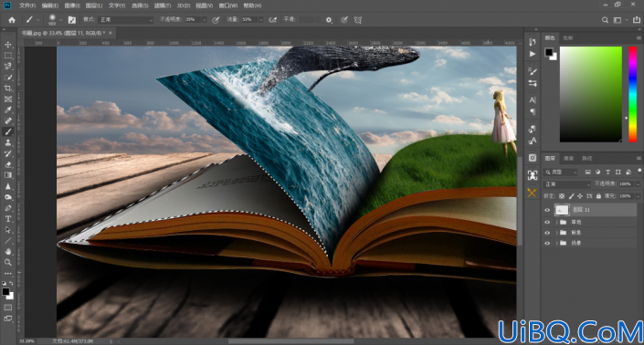Select the Zoom tool in toolbox

(x=8, y=262)
